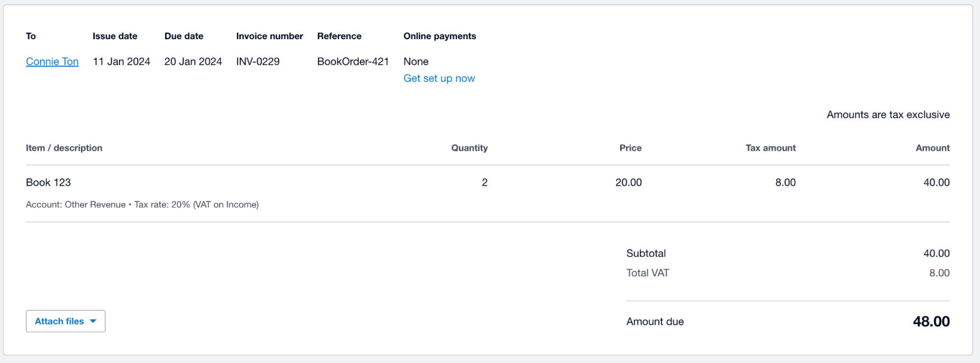Click the Amount column header
The height and width of the screenshot is (363, 980).
click(x=932, y=148)
